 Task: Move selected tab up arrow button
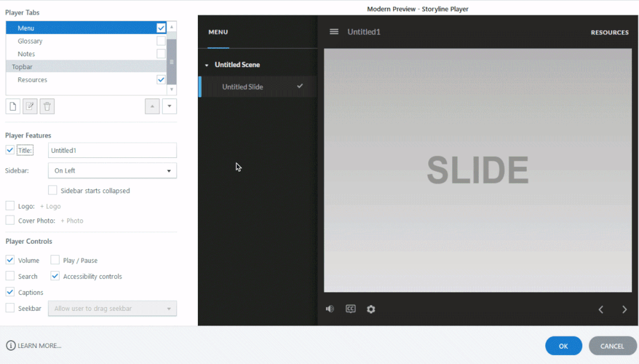click(152, 106)
